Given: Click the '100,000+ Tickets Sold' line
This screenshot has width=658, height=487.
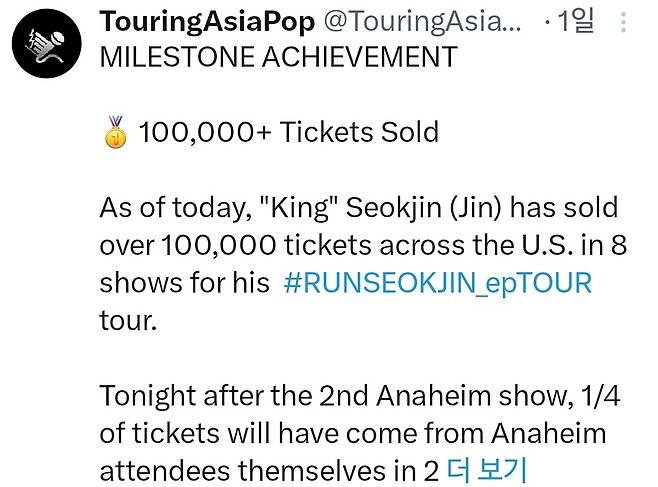Looking at the screenshot, I should 289,132.
